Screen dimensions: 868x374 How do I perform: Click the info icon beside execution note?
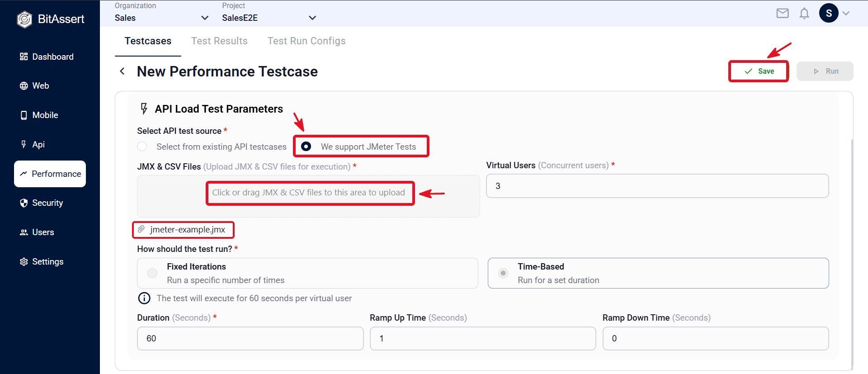[144, 298]
